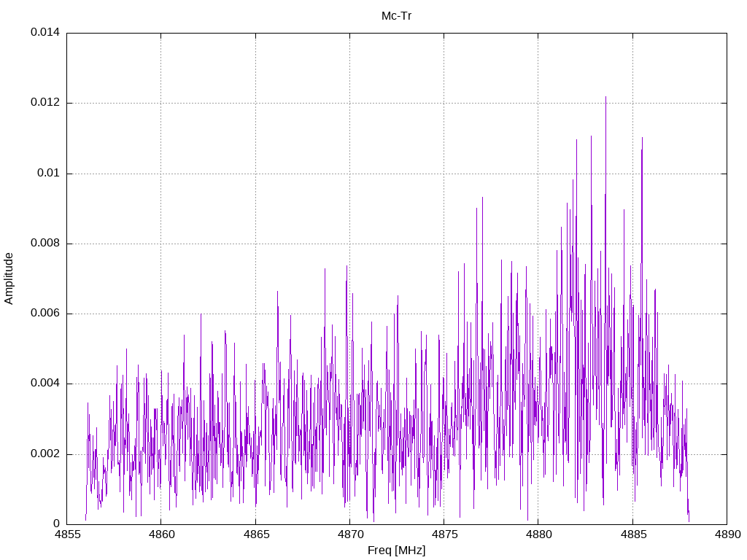Image resolution: width=747 pixels, height=560 pixels.
Task: Click the y-axis tick label 0.004
Action: pos(45,384)
